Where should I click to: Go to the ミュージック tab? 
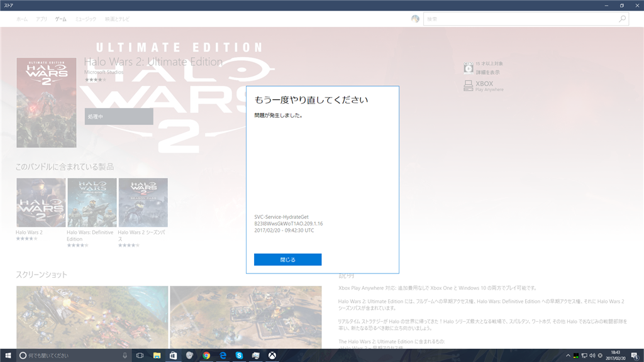tap(86, 19)
